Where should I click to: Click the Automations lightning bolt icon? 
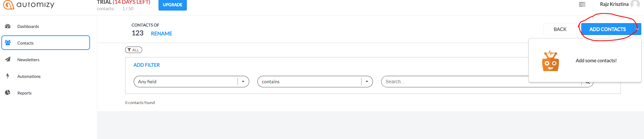point(8,76)
